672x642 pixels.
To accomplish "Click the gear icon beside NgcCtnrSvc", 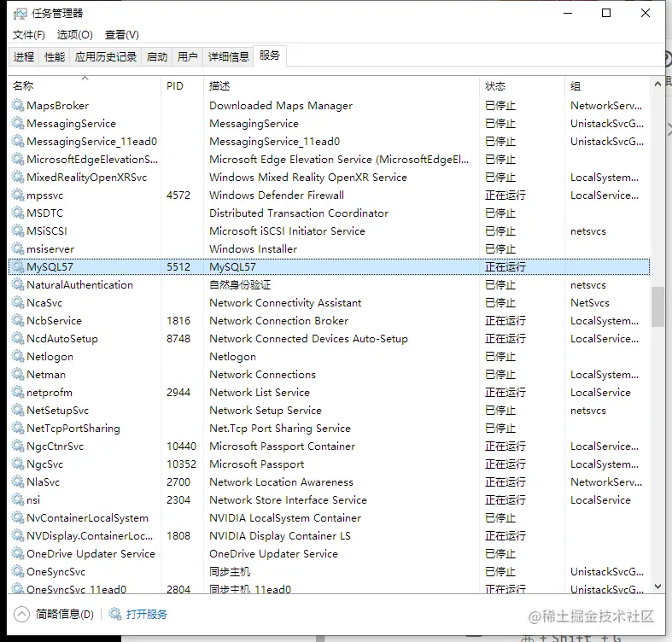I will (18, 446).
